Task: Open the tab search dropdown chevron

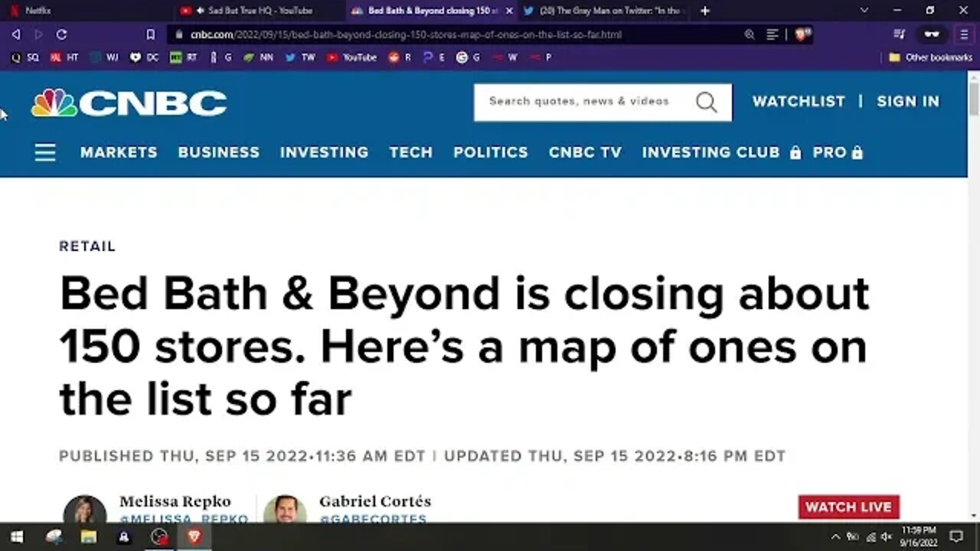Action: [x=864, y=11]
